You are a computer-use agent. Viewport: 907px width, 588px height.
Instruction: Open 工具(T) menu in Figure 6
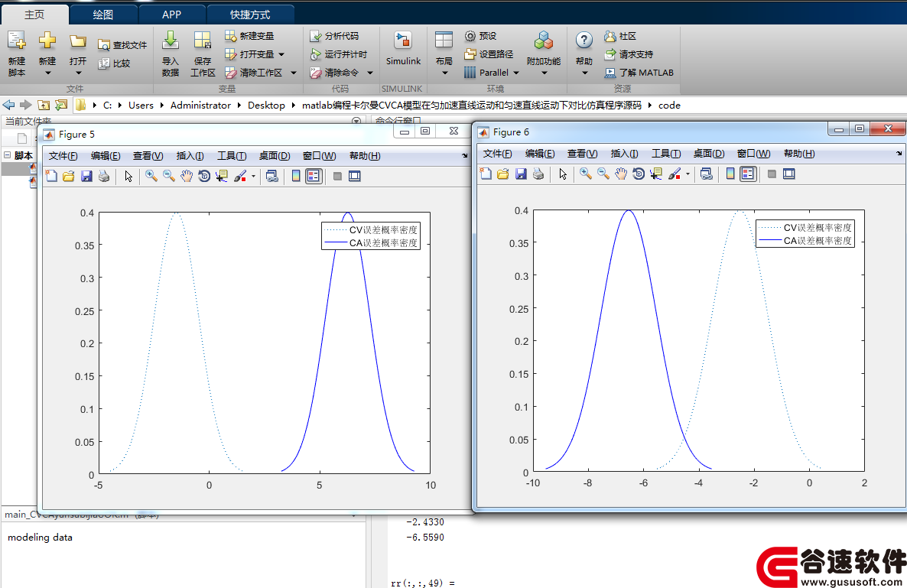pos(666,154)
